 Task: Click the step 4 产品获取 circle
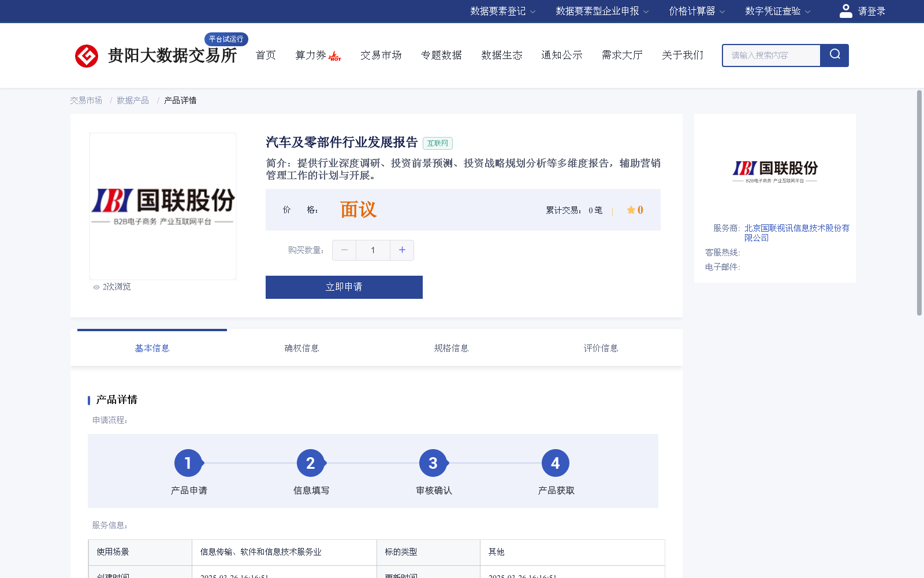(556, 463)
